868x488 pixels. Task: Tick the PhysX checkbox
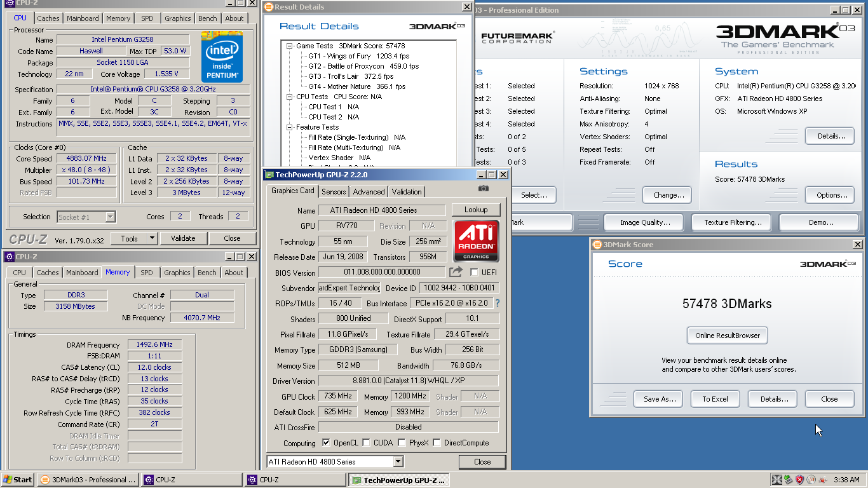402,443
